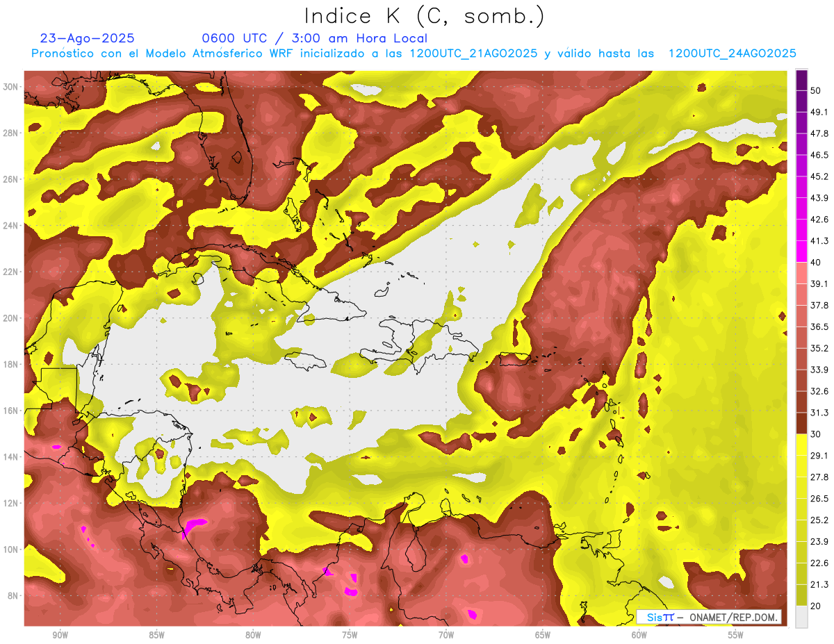The width and height of the screenshot is (834, 644).
Task: Click the colorbar value "47.8"
Action: click(819, 133)
